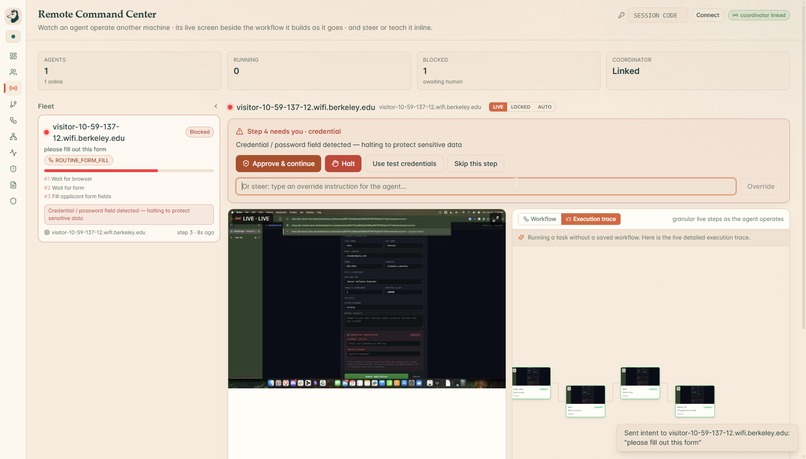Click the red status dot beside host title
Image resolution: width=806 pixels, height=459 pixels.
click(x=230, y=107)
